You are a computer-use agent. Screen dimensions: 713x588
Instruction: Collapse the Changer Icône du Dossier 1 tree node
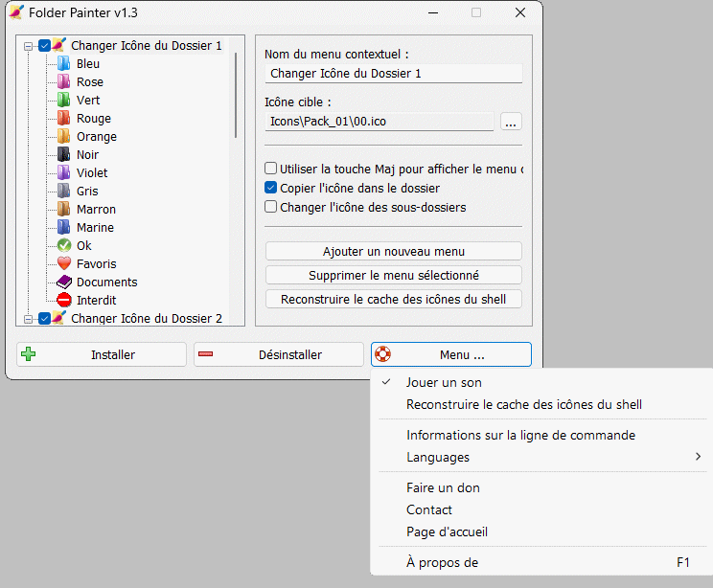(28, 46)
